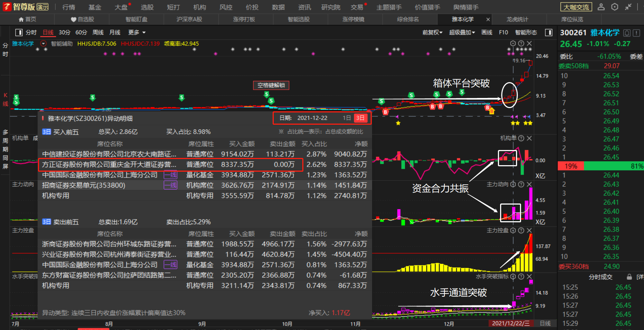Screen dimensions: 644x330
Task: Close main chart indicator overlay
Action: click(529, 43)
